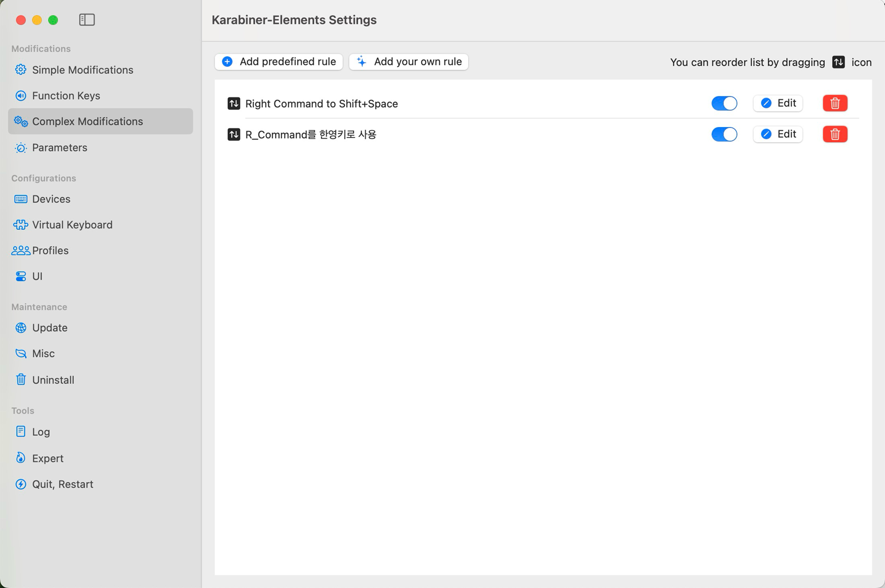Edit the Right Command to Shift+Space rule
Screen dimensions: 885x588
tap(778, 103)
